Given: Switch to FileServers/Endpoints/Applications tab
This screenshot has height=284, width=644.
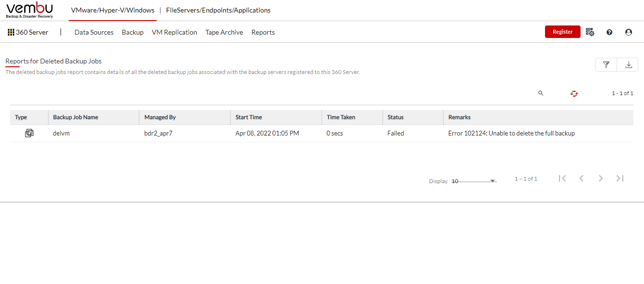Looking at the screenshot, I should click(x=218, y=10).
